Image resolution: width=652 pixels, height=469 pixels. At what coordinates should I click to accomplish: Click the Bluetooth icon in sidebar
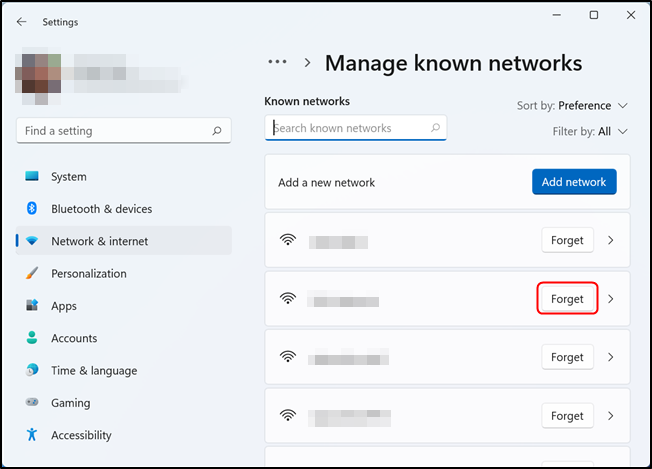click(x=32, y=208)
